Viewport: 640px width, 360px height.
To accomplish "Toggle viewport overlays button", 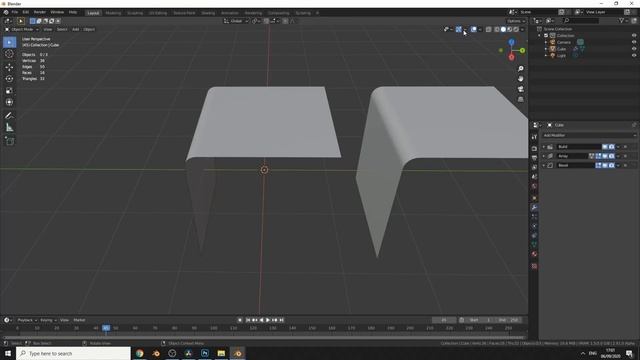I will coord(473,29).
